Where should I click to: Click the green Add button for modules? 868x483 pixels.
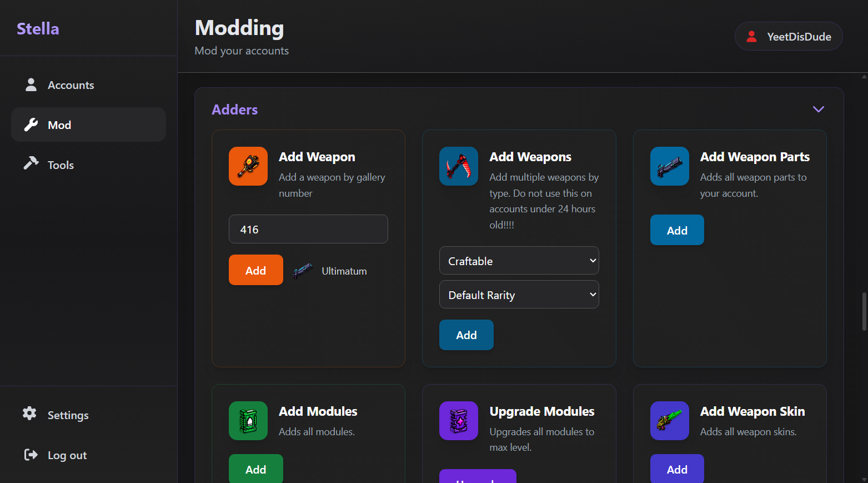(255, 469)
